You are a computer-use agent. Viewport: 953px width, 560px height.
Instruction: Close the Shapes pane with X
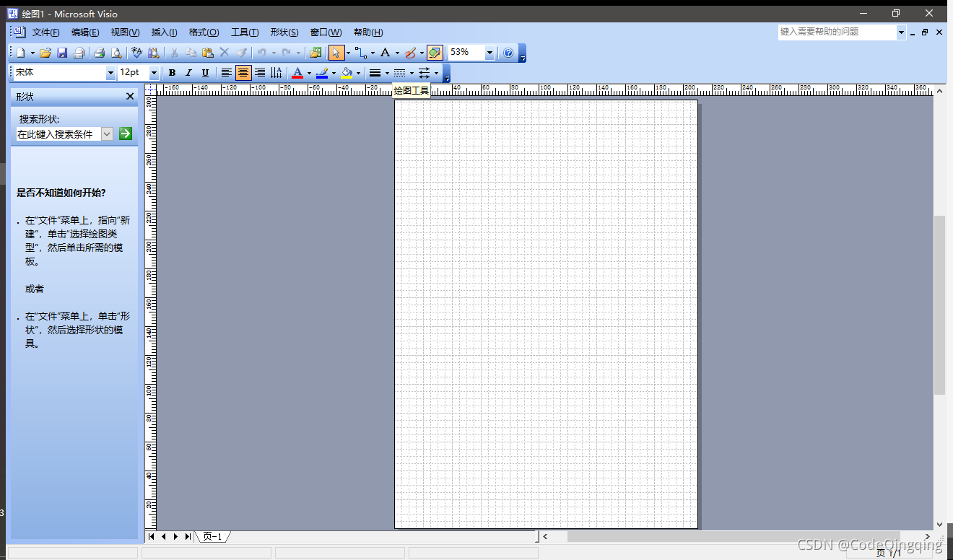point(130,96)
